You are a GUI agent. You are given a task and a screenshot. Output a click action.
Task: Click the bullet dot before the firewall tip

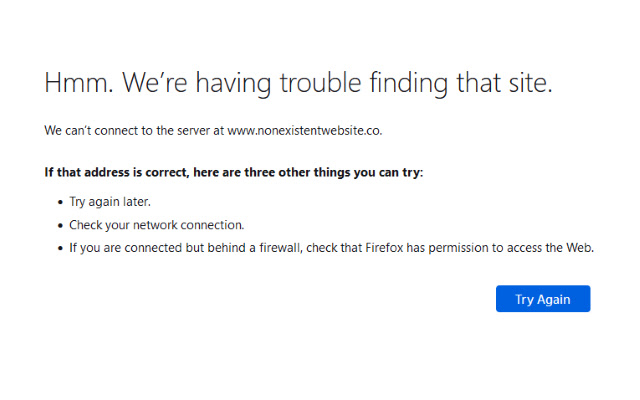coord(60,249)
